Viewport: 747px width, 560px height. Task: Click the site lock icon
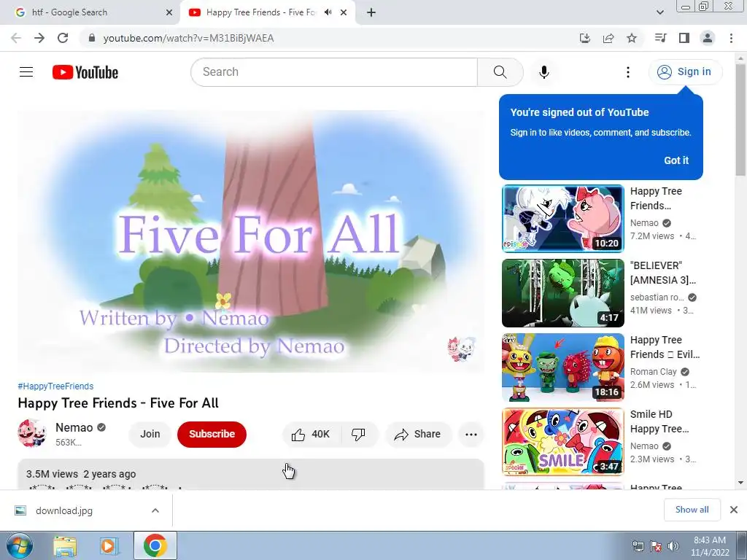[92, 38]
